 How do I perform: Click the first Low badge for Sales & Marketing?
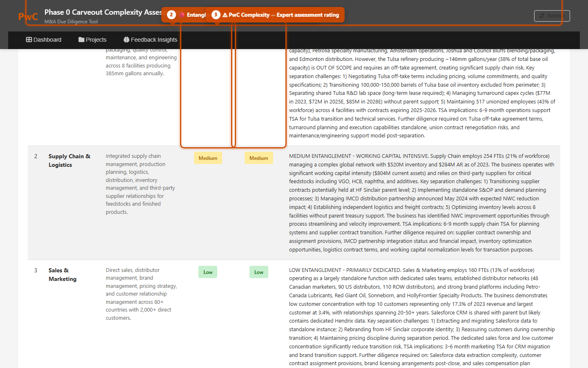[208, 272]
